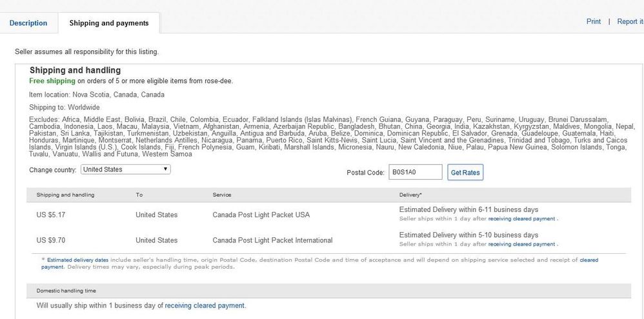
Task: Click the Delivery* column header
Action: 411,195
